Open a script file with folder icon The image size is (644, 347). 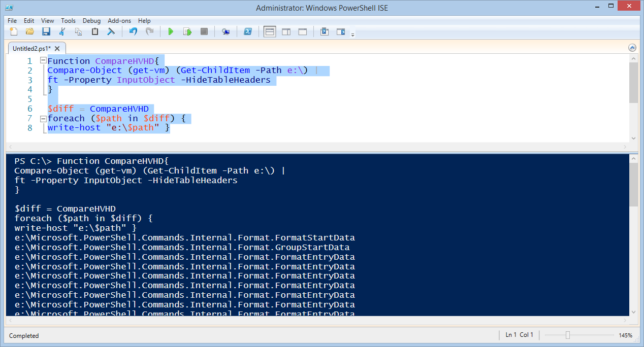30,31
